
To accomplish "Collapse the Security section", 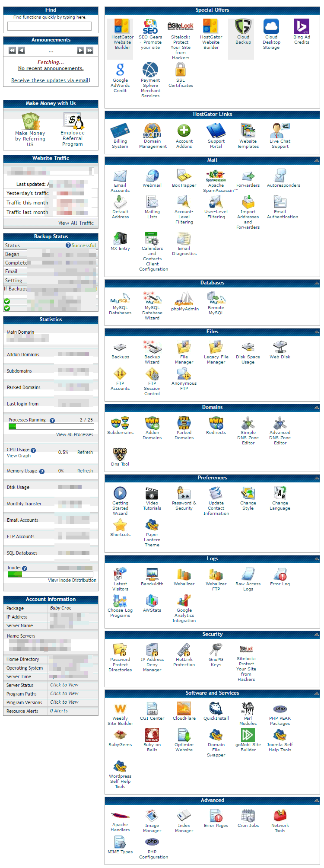I will coord(317,634).
